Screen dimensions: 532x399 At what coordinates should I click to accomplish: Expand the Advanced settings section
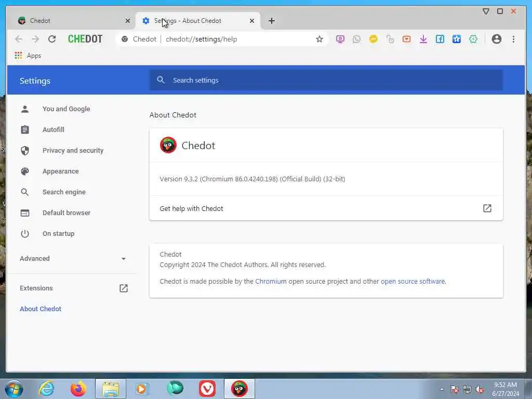coord(73,259)
